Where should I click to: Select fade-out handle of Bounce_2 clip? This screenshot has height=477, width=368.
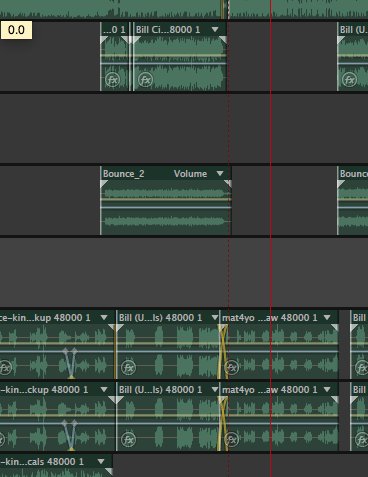(x=228, y=184)
